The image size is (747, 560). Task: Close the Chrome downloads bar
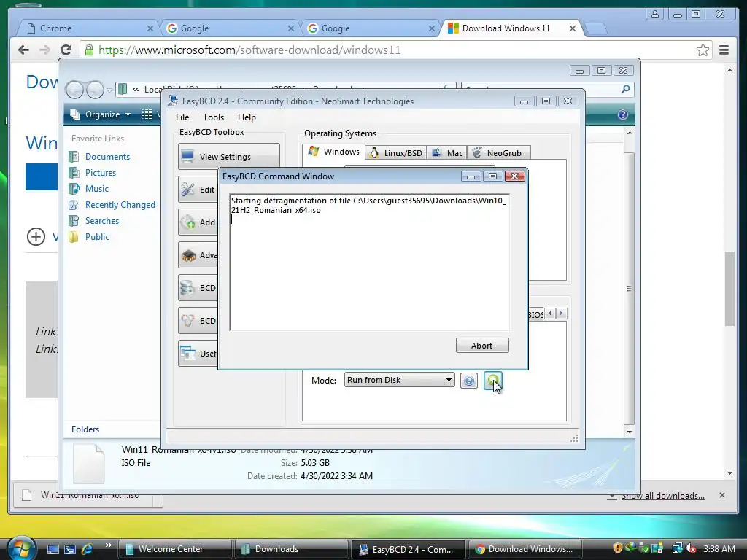pos(722,495)
